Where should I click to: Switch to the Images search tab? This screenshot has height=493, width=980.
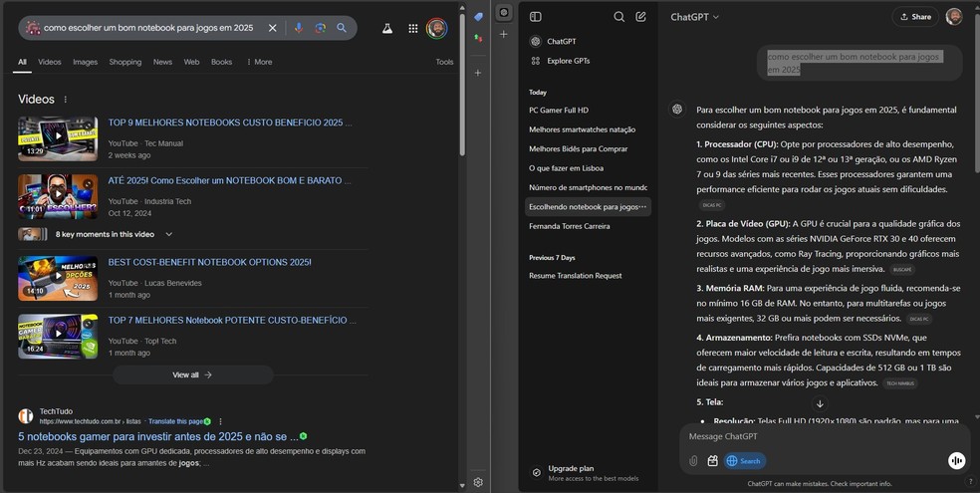click(x=85, y=62)
